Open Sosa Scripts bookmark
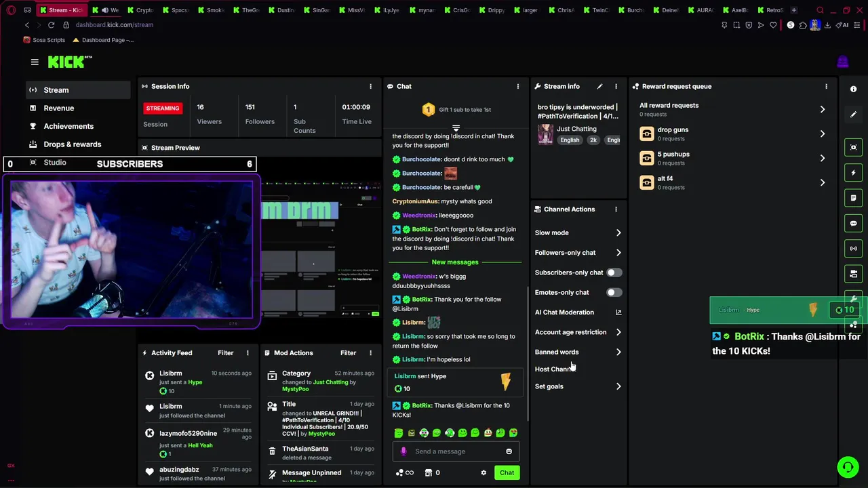Viewport: 868px width, 488px height. [x=44, y=40]
